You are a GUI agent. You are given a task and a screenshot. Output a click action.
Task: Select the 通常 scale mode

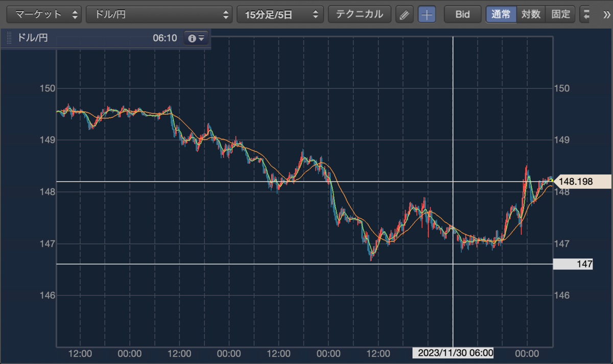tap(501, 14)
